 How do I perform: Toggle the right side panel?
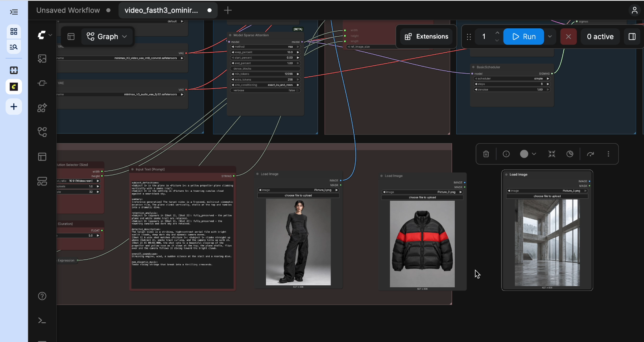(x=632, y=37)
